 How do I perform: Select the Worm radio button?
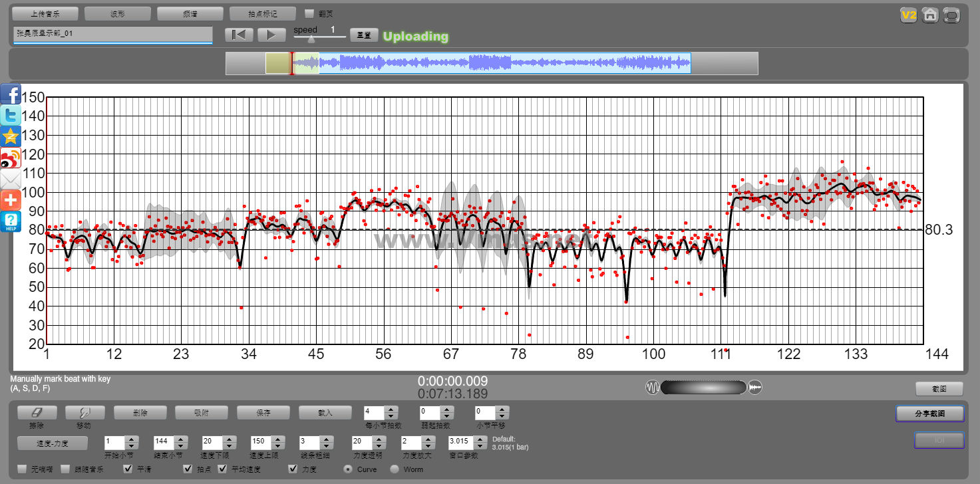coord(395,469)
